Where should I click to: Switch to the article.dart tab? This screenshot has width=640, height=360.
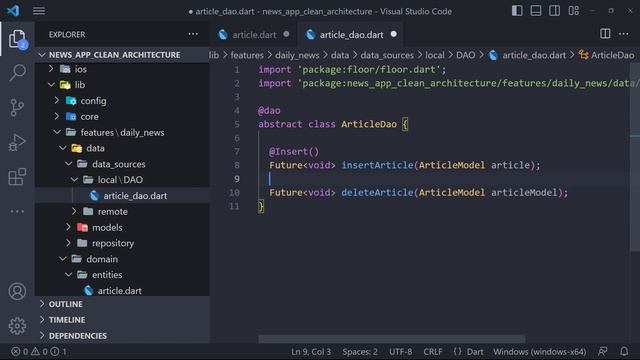pos(254,35)
